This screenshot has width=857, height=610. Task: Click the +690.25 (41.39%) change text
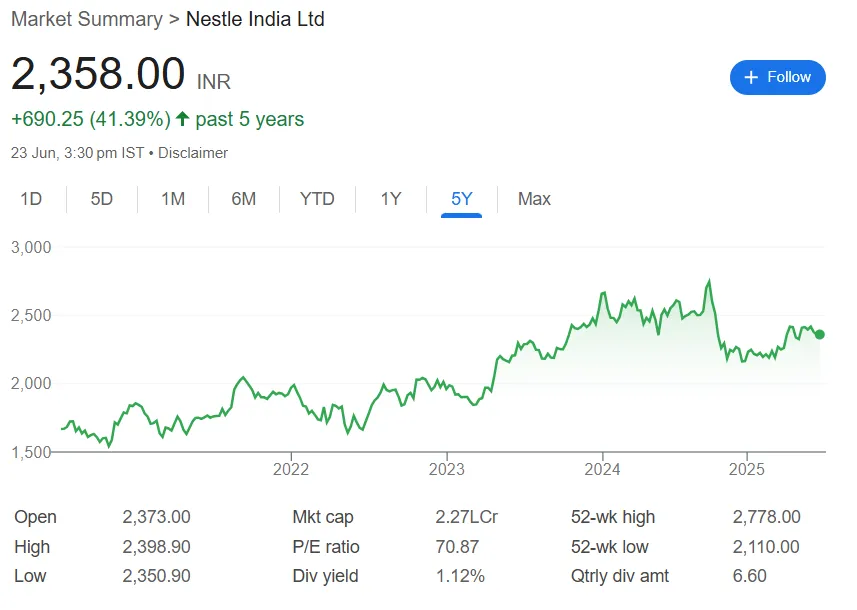point(91,119)
